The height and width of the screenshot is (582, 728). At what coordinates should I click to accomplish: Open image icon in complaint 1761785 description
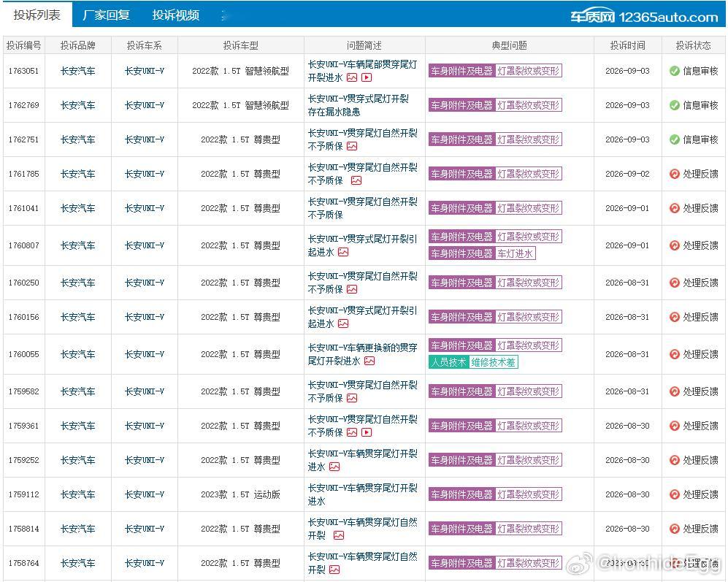click(356, 180)
